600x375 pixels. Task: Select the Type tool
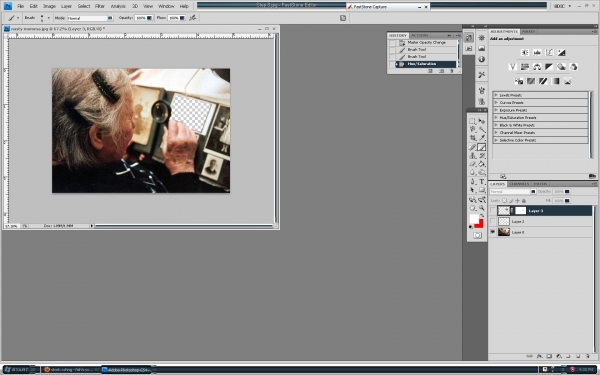[x=482, y=182]
